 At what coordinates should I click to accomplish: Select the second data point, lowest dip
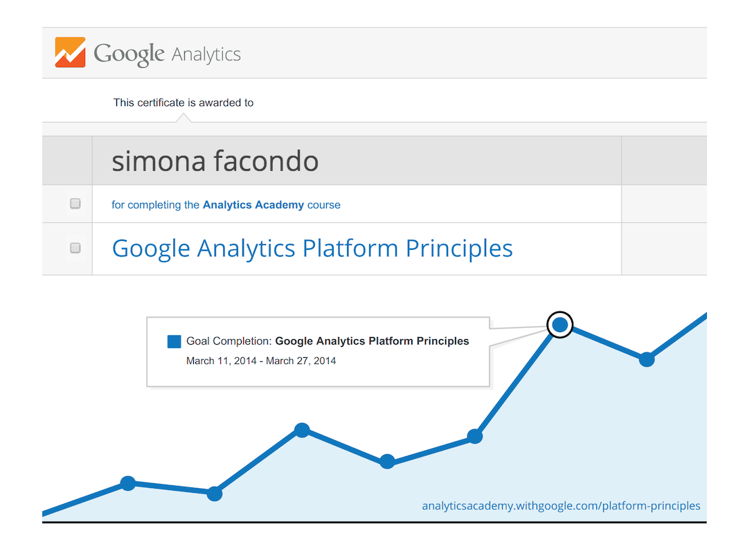[x=215, y=494]
